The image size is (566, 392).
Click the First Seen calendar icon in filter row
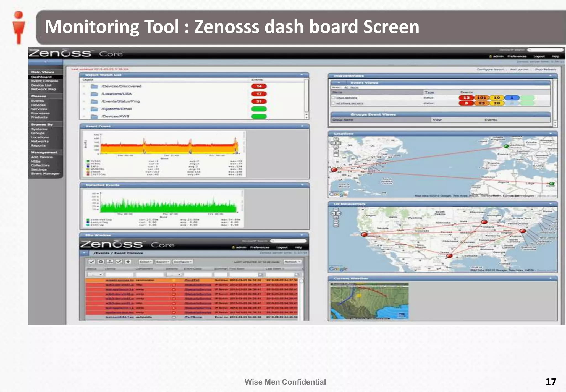coord(260,275)
